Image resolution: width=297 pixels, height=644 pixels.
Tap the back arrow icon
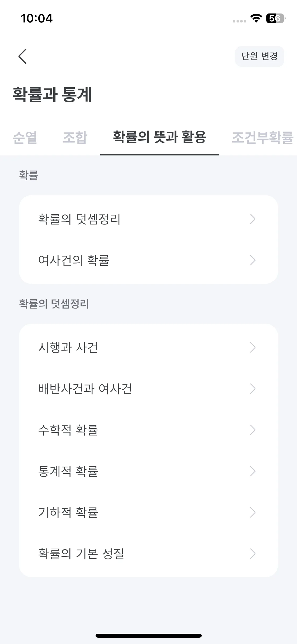click(22, 56)
